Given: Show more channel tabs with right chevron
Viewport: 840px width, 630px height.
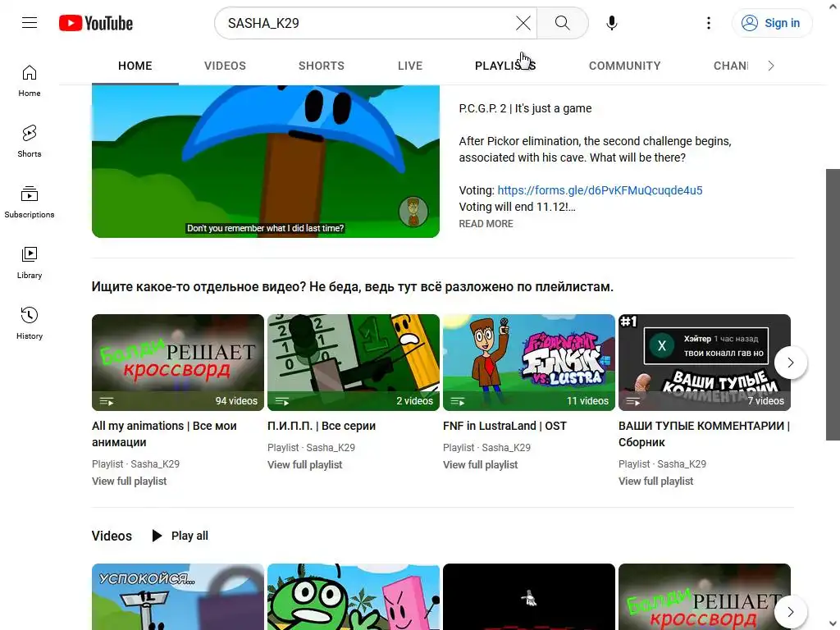Looking at the screenshot, I should pyautogui.click(x=771, y=66).
